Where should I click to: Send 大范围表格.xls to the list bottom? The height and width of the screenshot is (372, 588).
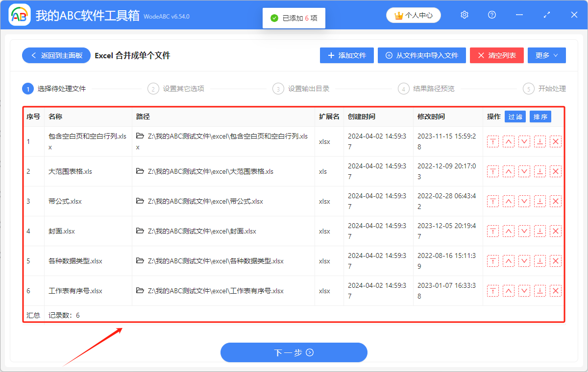(540, 171)
